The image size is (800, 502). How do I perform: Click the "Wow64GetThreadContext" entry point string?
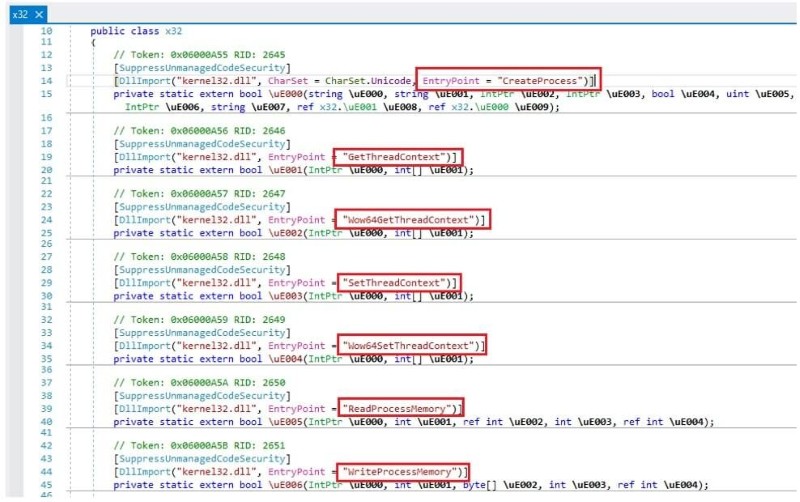[410, 220]
